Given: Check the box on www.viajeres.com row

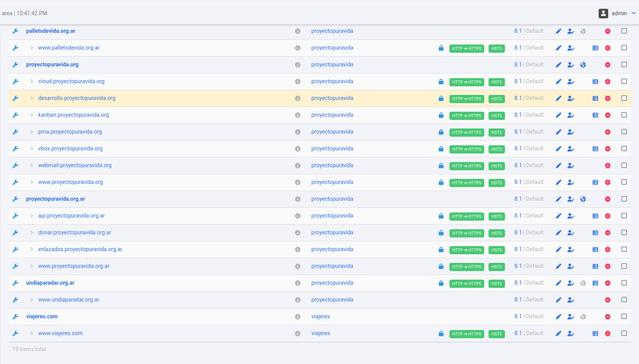Looking at the screenshot, I should 624,333.
